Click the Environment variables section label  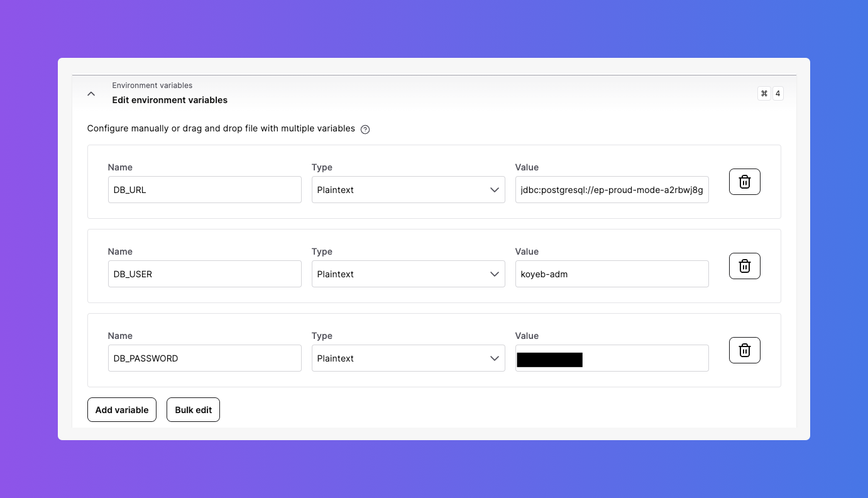coord(152,85)
